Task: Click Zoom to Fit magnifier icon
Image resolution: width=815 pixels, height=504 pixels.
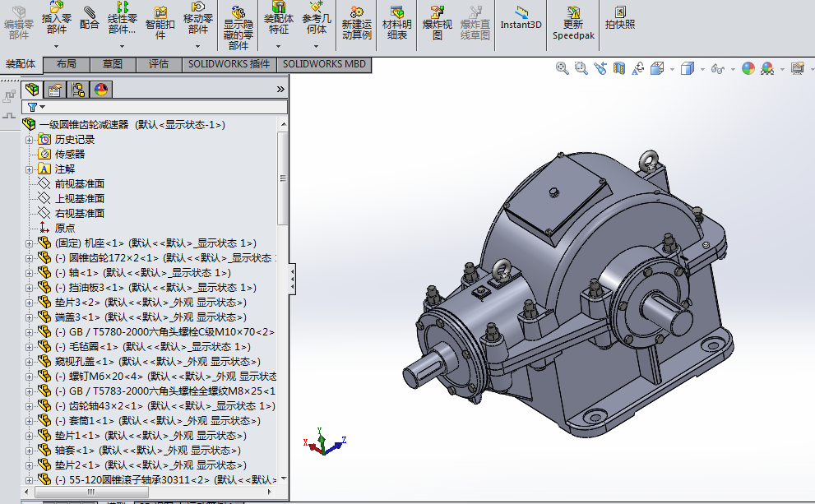Action: pyautogui.click(x=563, y=69)
